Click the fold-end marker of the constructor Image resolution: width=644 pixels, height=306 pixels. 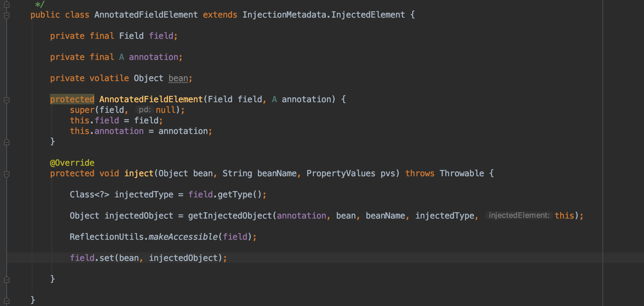click(x=7, y=142)
